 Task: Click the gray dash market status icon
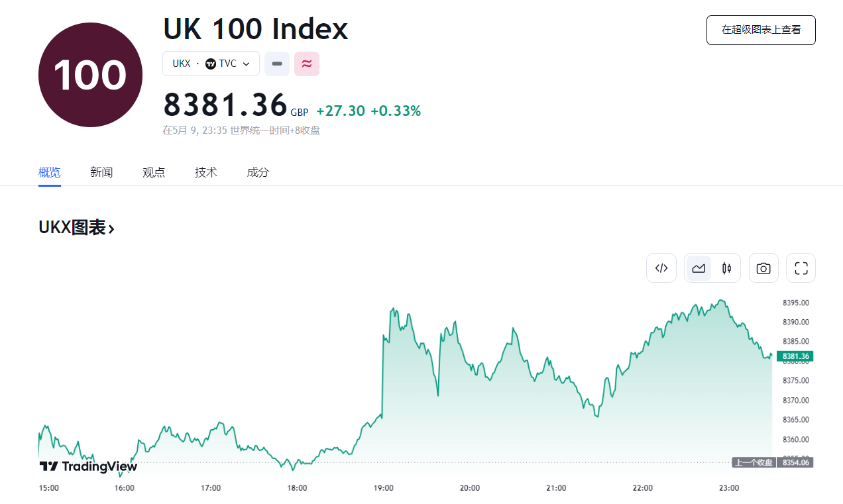[277, 64]
